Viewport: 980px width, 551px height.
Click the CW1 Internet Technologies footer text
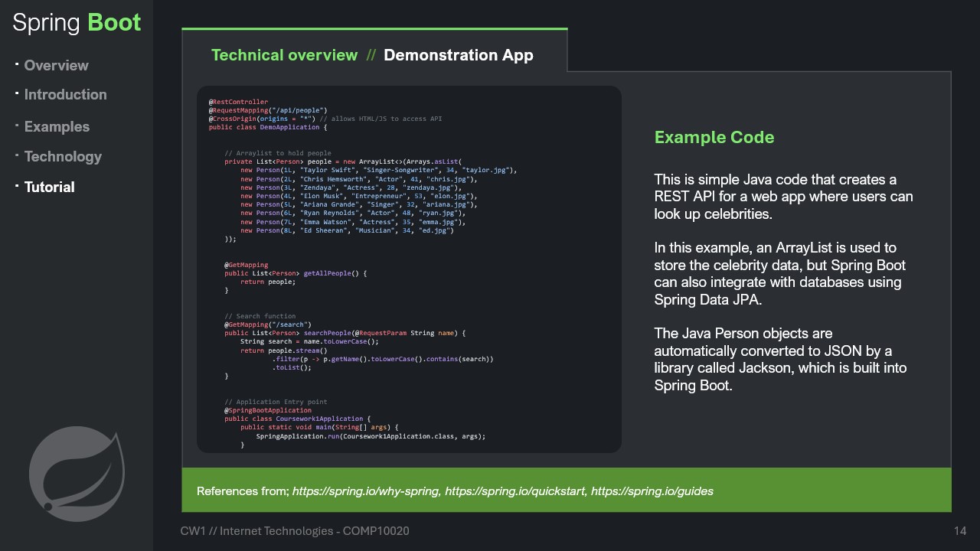(295, 531)
